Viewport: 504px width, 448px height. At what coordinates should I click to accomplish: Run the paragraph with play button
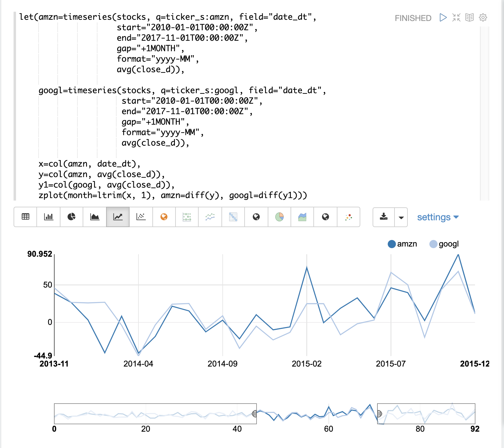coord(443,18)
